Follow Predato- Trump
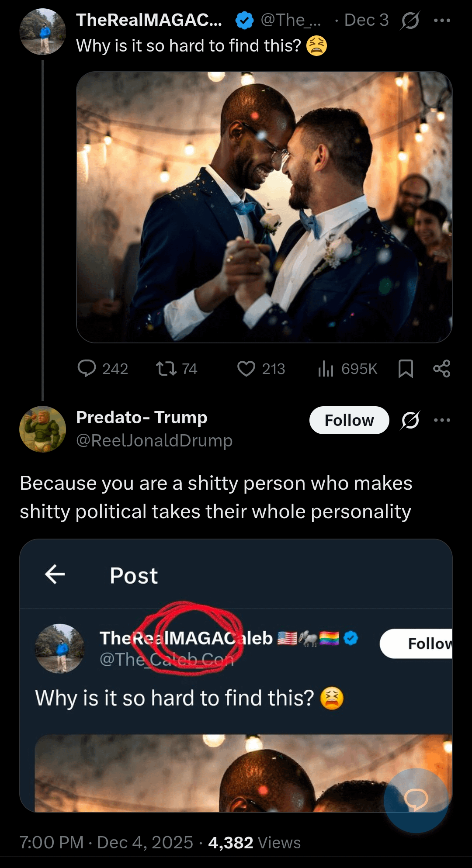 point(349,420)
